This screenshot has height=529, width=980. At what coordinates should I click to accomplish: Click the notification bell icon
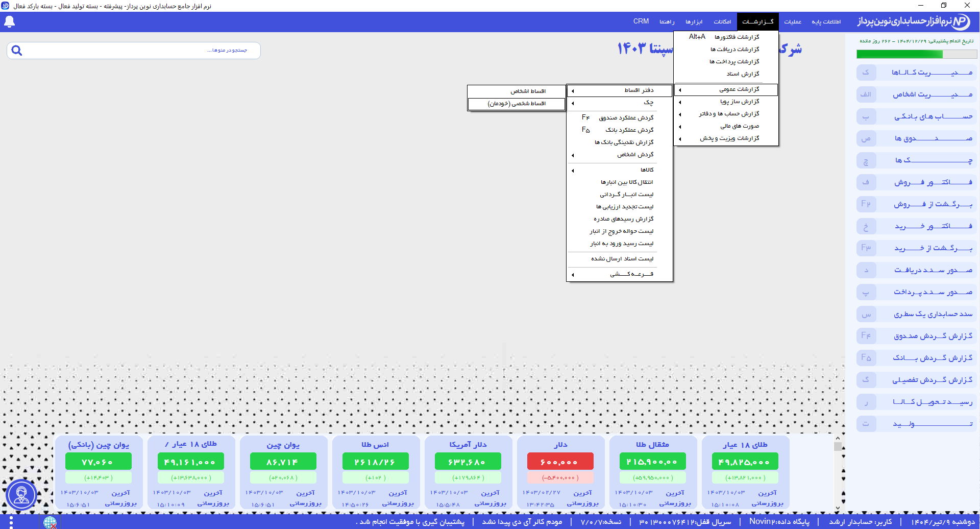coord(10,22)
